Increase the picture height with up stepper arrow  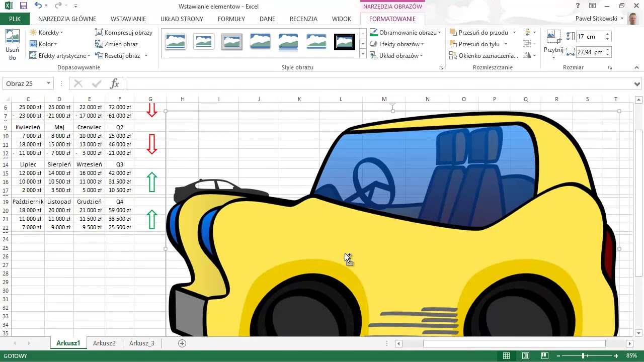607,35
